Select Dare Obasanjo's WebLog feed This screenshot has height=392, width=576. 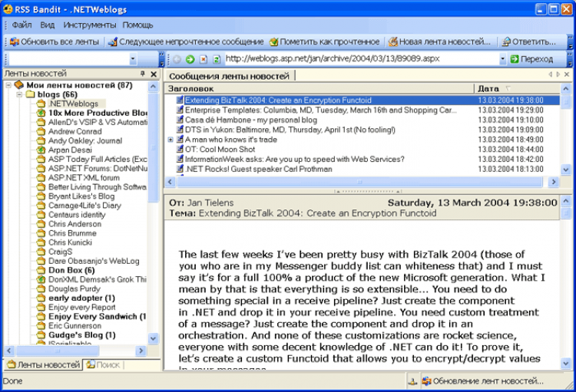pyautogui.click(x=94, y=261)
